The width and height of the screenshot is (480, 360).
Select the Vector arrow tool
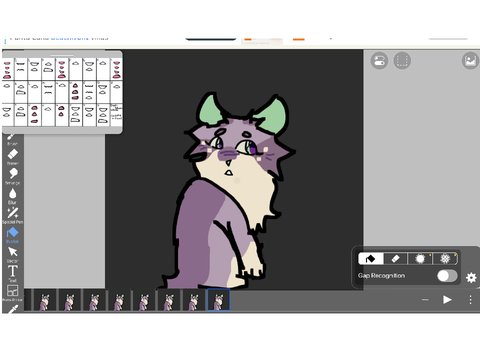tap(13, 254)
